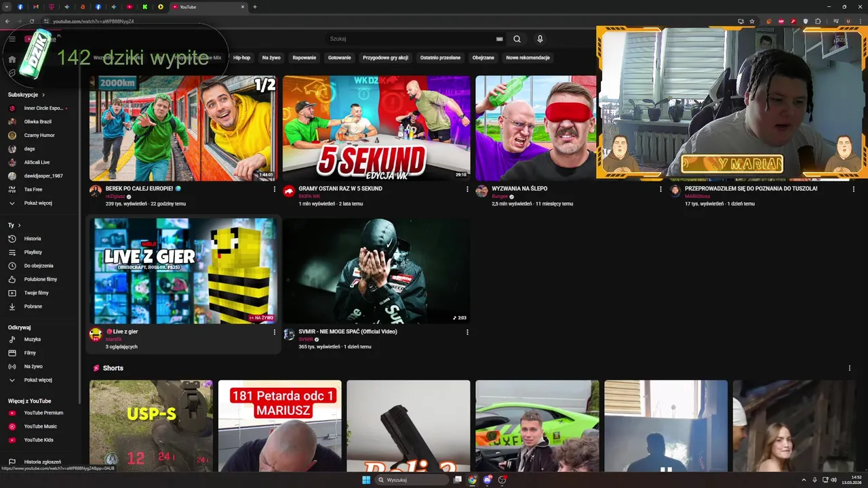The width and height of the screenshot is (868, 488).
Task: Open 181 Petarda odc 1 short
Action: point(280,426)
